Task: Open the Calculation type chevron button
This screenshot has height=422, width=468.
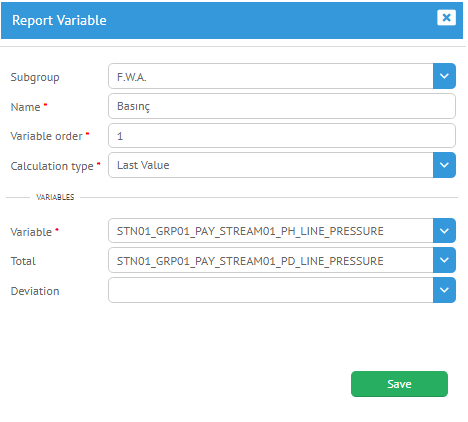Action: click(x=444, y=165)
